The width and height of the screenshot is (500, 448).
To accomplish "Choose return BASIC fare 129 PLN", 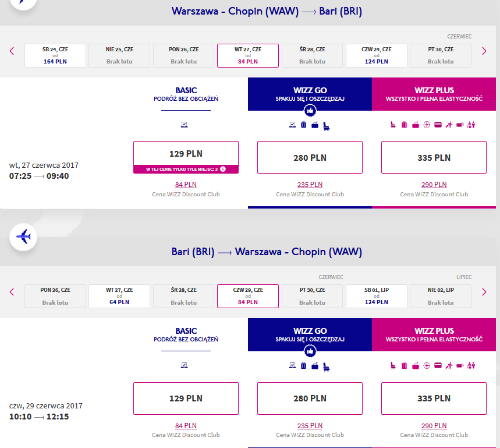I will tap(186, 398).
